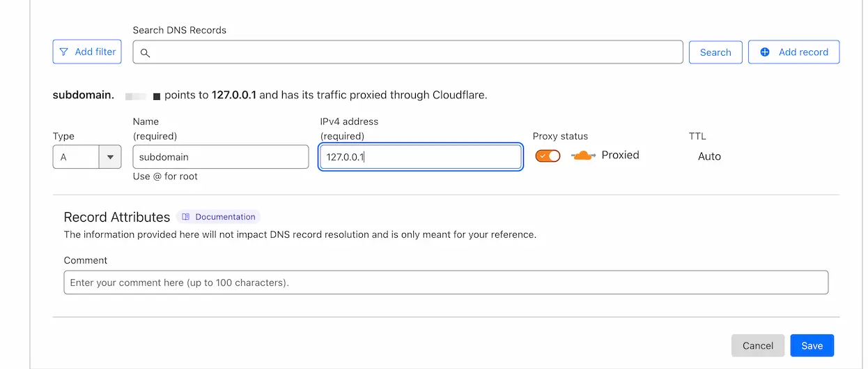Click the plus icon beside Add record

pyautogui.click(x=765, y=52)
